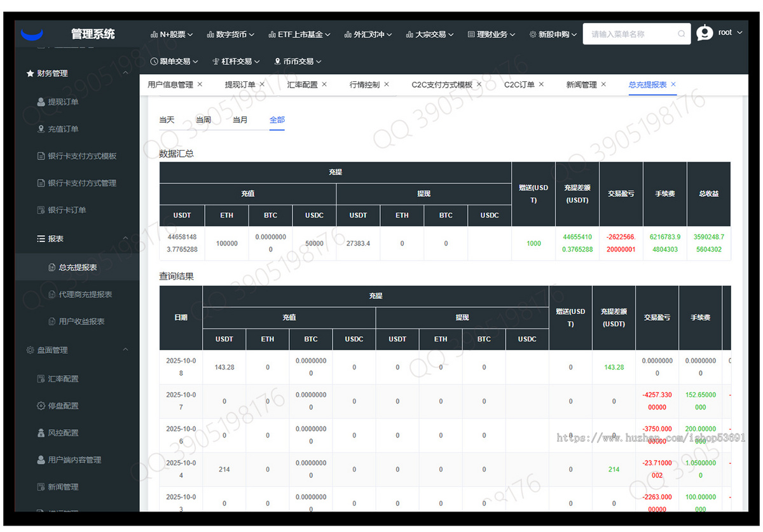Image resolution: width=763 pixels, height=532 pixels.
Task: Collapse the 盘面管理 section chevron
Action: [x=125, y=350]
